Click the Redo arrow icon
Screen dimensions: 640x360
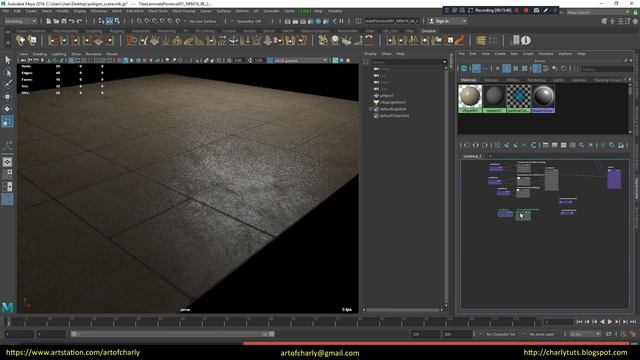coord(80,21)
